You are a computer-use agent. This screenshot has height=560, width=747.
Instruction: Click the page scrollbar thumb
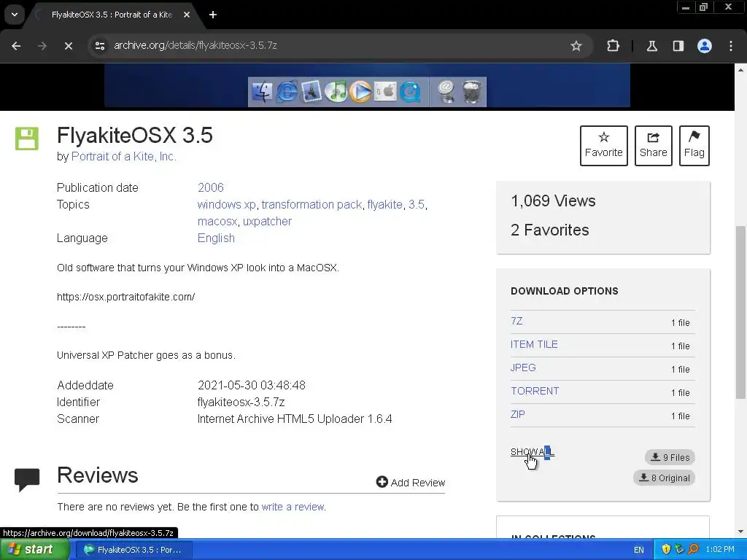740,312
